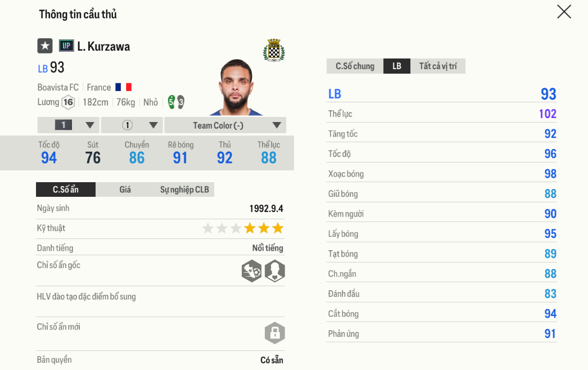Image resolution: width=588 pixels, height=370 pixels.
Task: Switch to the C.Số chung tab
Action: tap(355, 66)
